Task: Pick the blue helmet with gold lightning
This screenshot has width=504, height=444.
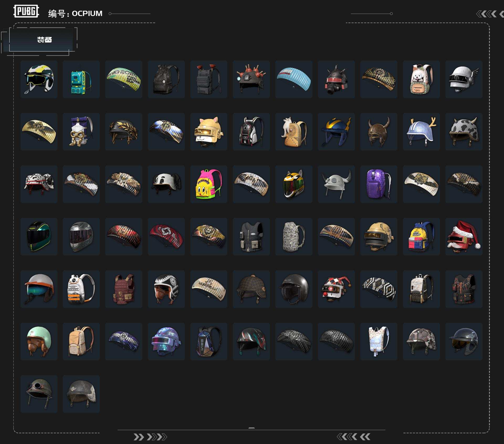Action: (x=336, y=132)
